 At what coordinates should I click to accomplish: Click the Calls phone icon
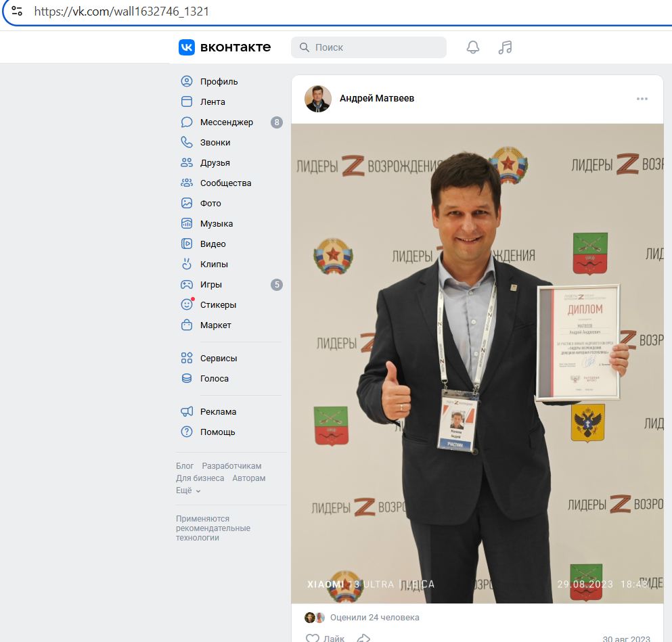187,143
